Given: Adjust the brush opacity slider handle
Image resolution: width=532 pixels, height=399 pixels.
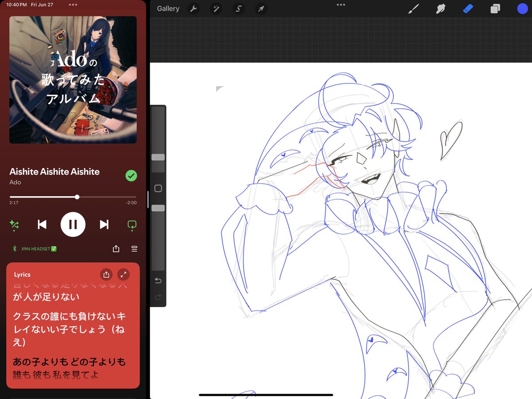Looking at the screenshot, I should click(158, 208).
